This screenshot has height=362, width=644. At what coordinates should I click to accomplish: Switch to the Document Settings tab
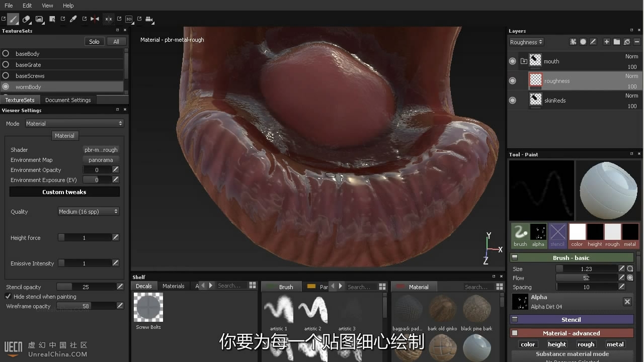(x=68, y=100)
